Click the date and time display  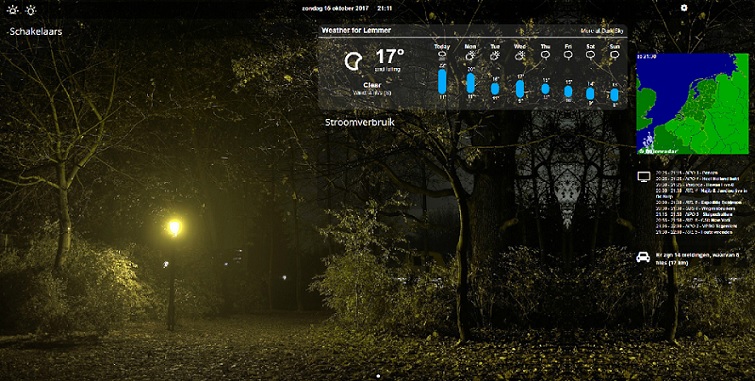point(347,8)
